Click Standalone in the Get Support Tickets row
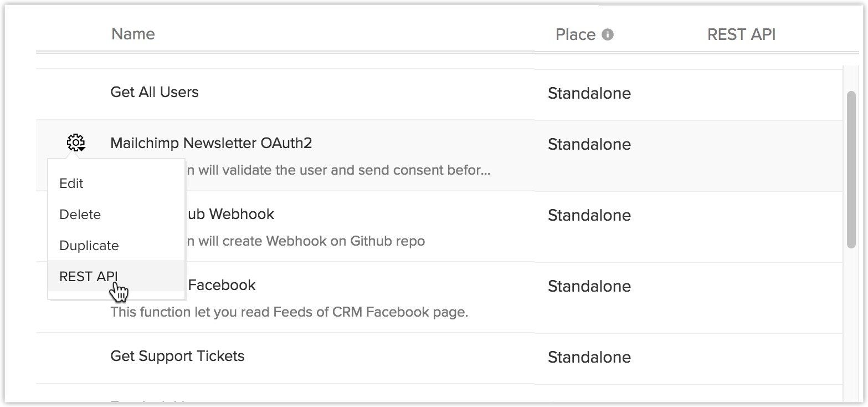The height and width of the screenshot is (407, 868). pyautogui.click(x=589, y=357)
